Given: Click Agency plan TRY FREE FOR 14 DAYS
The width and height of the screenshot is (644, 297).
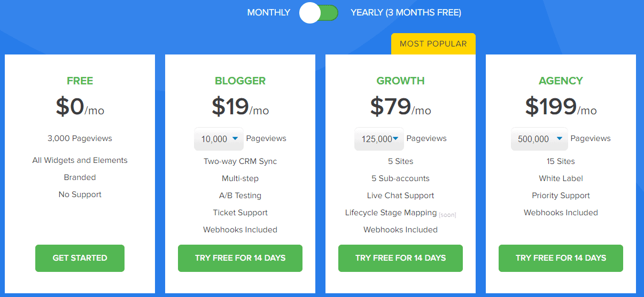Looking at the screenshot, I should click(561, 258).
